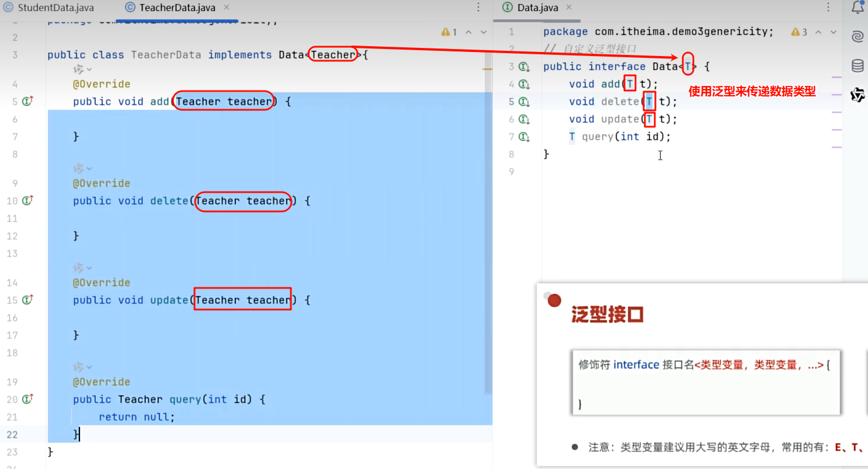Screen dimensions: 868x469
Task: Click the TeacherData class name on line 3
Action: [x=166, y=55]
